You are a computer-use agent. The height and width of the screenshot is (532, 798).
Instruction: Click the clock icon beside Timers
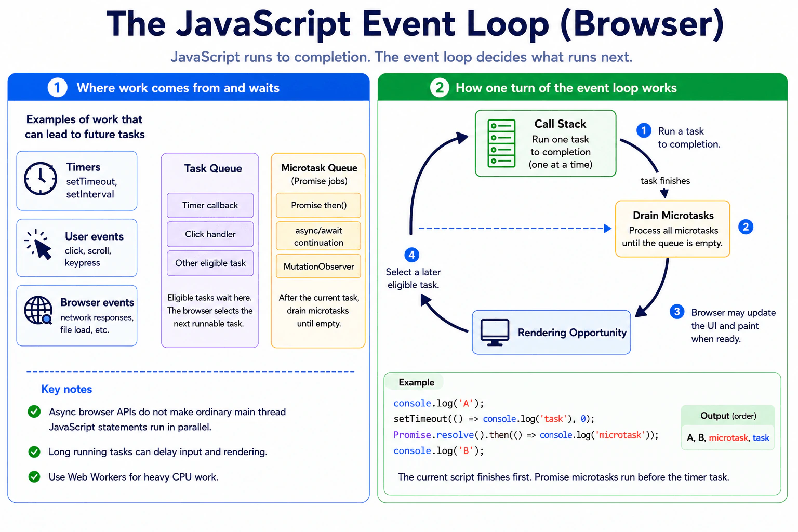pos(41,179)
